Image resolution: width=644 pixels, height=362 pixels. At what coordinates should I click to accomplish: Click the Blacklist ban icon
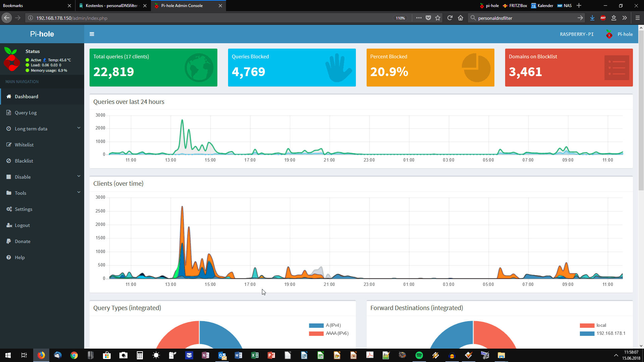pos(9,161)
